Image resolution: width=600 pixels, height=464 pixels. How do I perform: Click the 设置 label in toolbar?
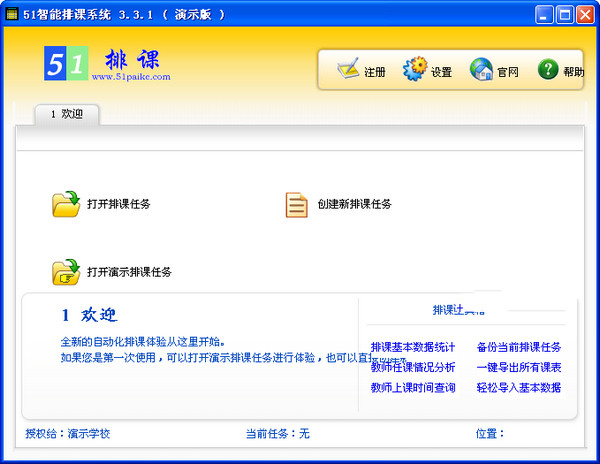pyautogui.click(x=441, y=72)
